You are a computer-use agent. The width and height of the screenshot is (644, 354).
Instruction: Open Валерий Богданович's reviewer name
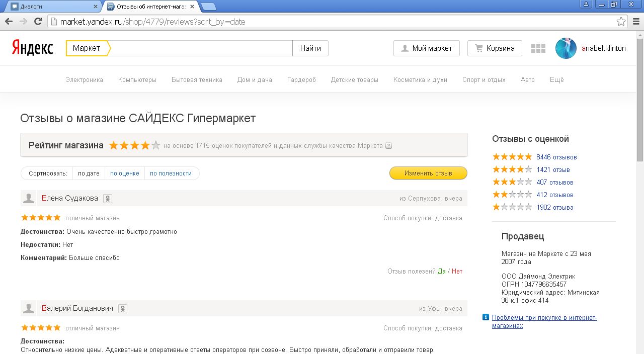77,308
